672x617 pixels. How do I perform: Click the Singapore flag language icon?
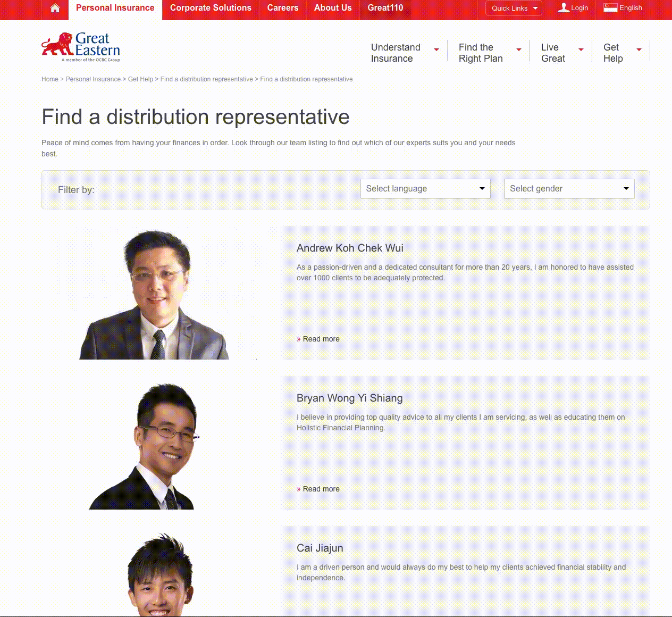point(610,7)
